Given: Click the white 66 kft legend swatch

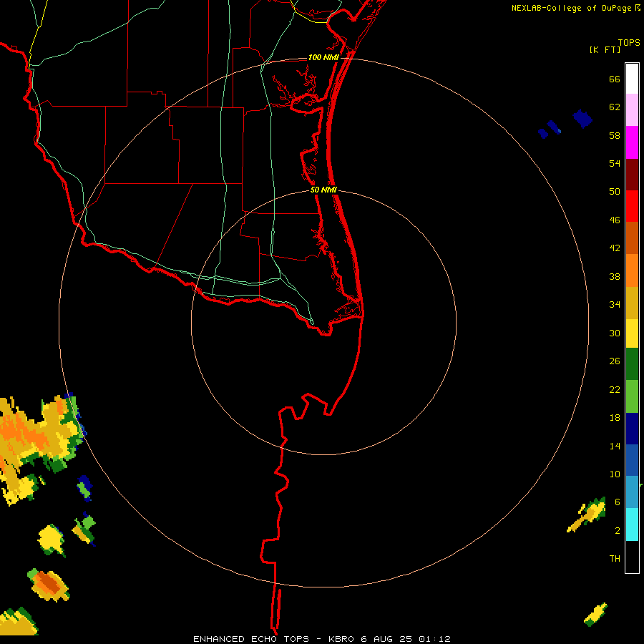Looking at the screenshot, I should [x=632, y=79].
